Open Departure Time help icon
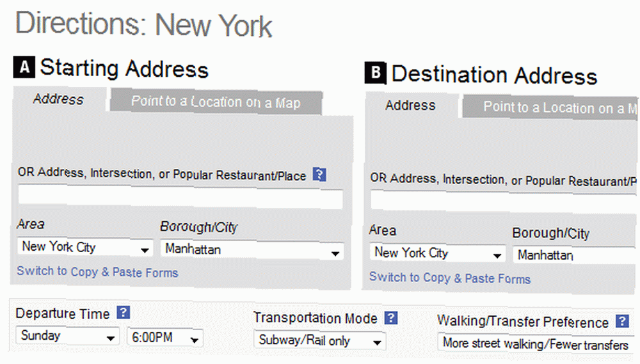Screen dimensions: 640x364 pos(124,313)
